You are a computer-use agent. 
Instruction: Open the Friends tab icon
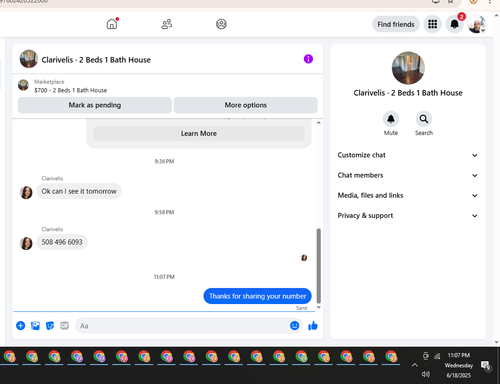tap(167, 24)
